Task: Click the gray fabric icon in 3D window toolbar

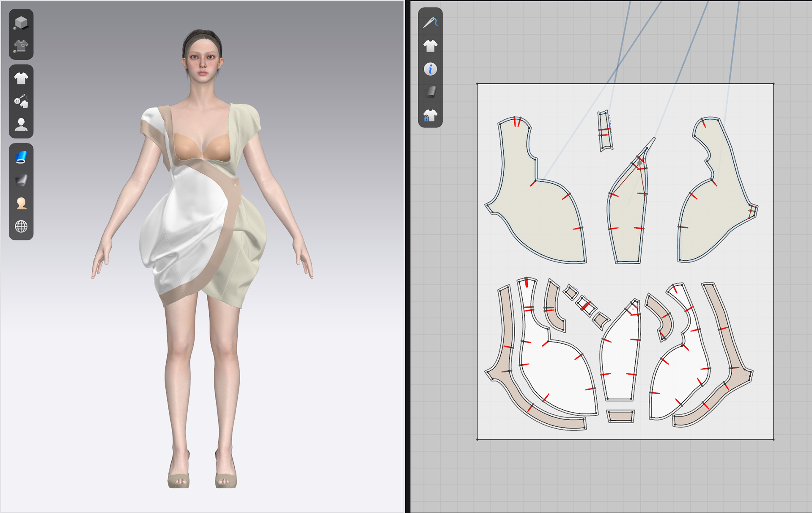Action: 21,180
